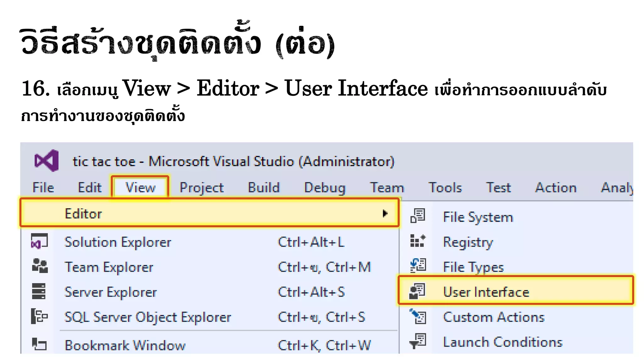Click the File Types editor icon
This screenshot has width=644, height=362.
pyautogui.click(x=418, y=266)
